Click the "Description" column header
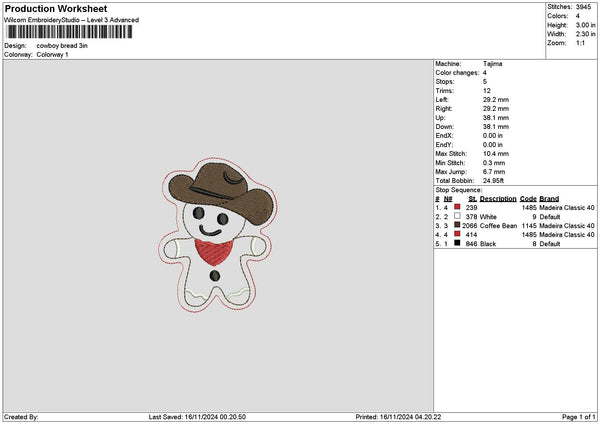Screen dimensions: 600x424 (498, 199)
